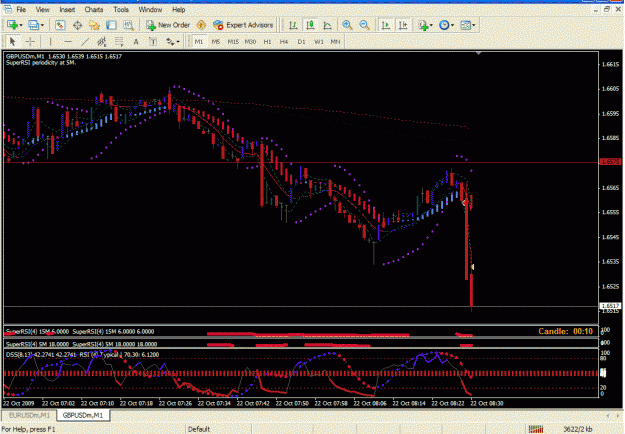Expand the Templates dropdown arrow
The image size is (625, 434).
(474, 26)
